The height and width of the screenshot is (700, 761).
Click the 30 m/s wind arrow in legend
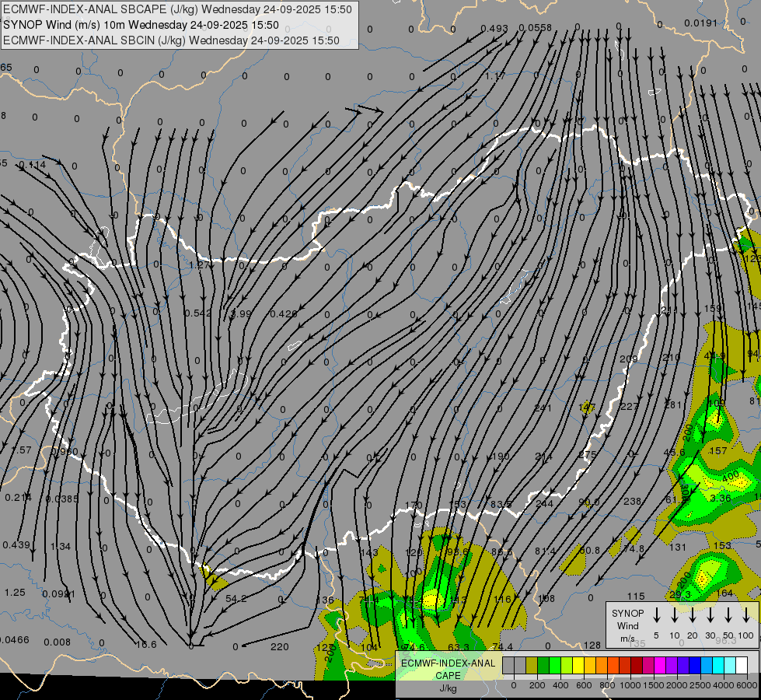pyautogui.click(x=710, y=615)
